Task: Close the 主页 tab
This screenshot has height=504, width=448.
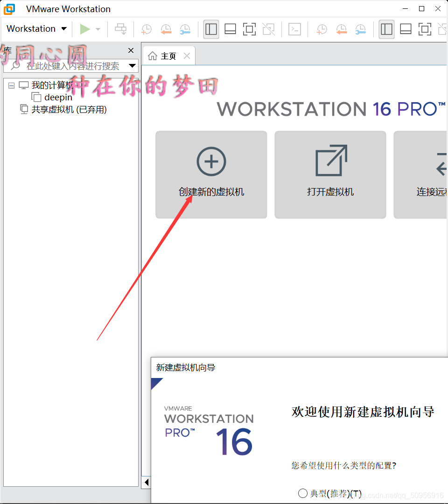Action: [x=187, y=56]
